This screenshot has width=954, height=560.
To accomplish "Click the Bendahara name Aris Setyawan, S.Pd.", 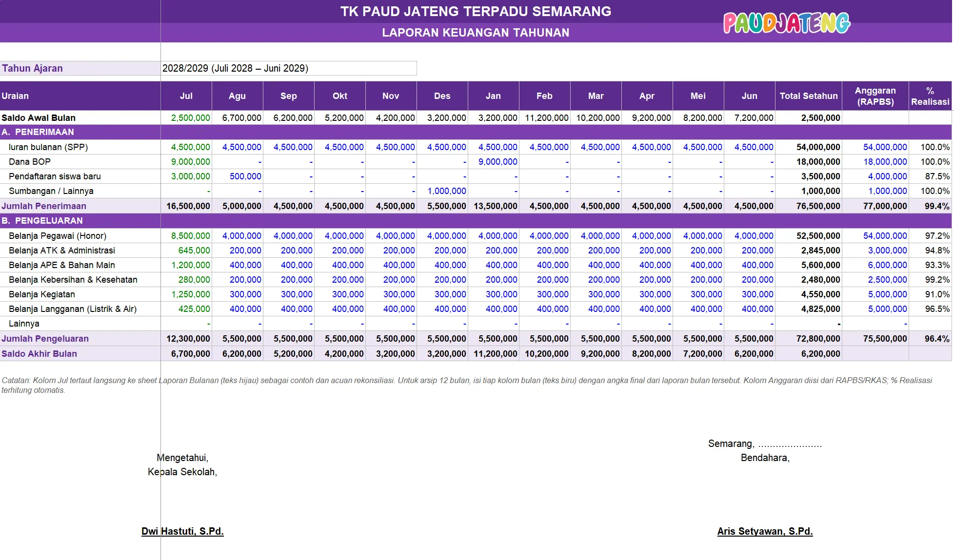I will click(765, 531).
